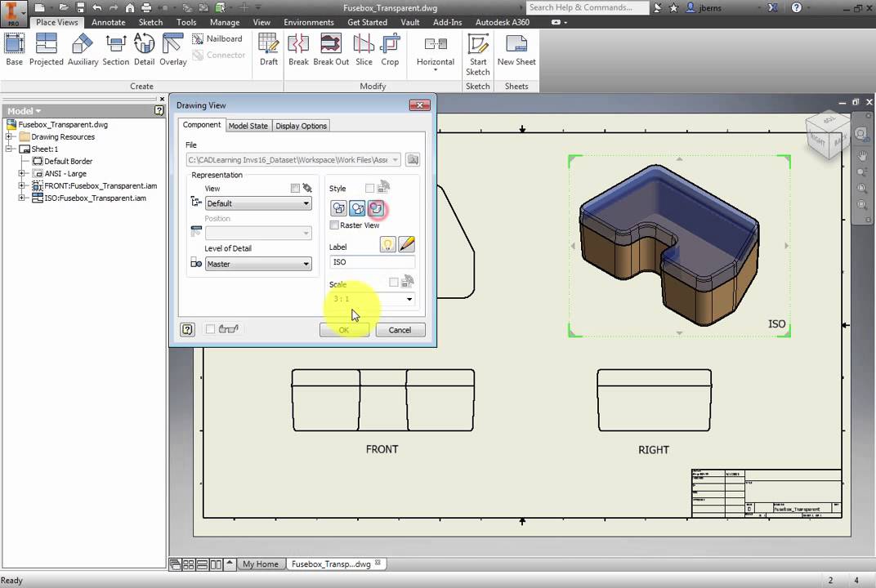The width and height of the screenshot is (876, 588).
Task: Open the View representation Default dropdown
Action: pos(258,203)
